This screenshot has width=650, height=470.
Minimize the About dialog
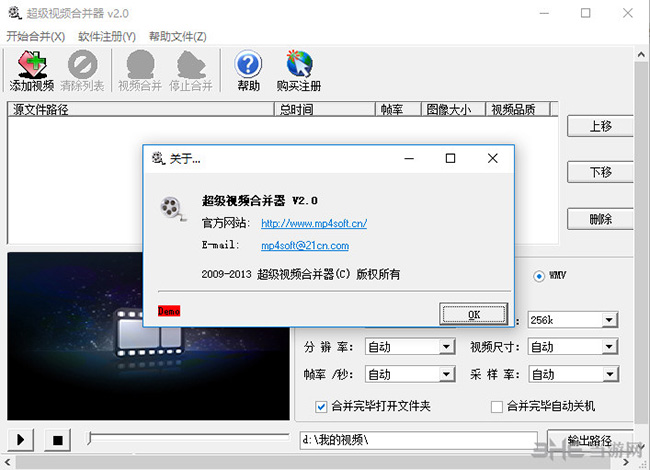tap(409, 158)
